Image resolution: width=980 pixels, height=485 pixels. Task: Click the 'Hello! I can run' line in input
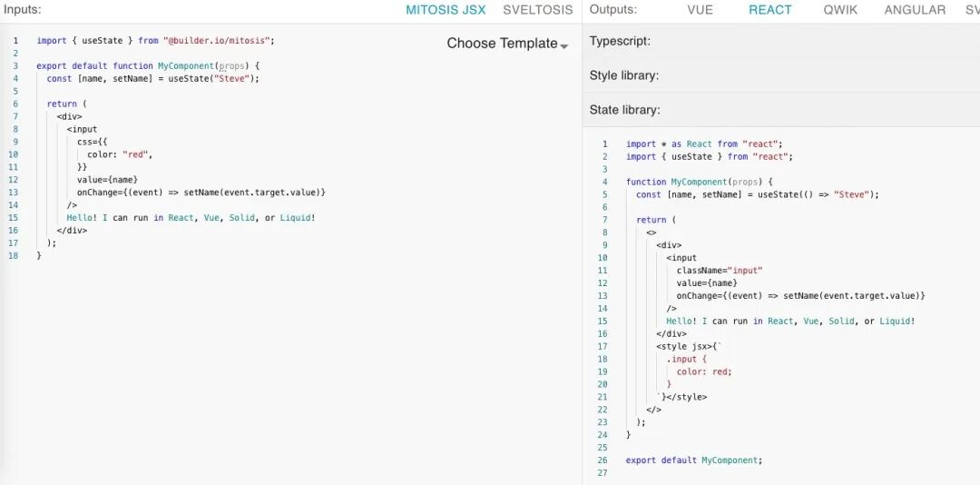tap(191, 218)
